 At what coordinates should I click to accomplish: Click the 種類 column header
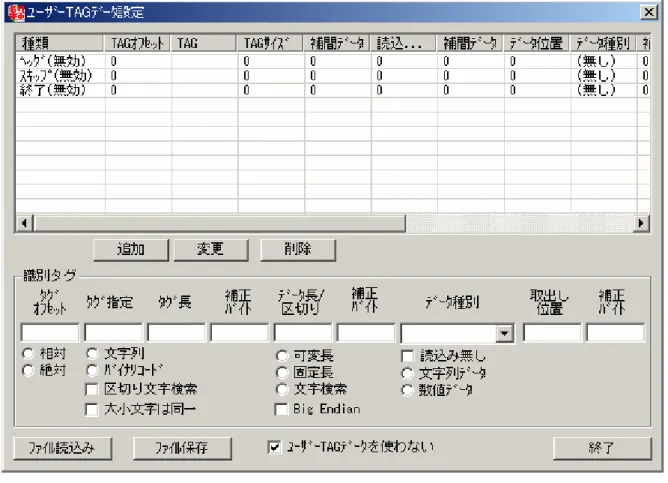tap(60, 43)
